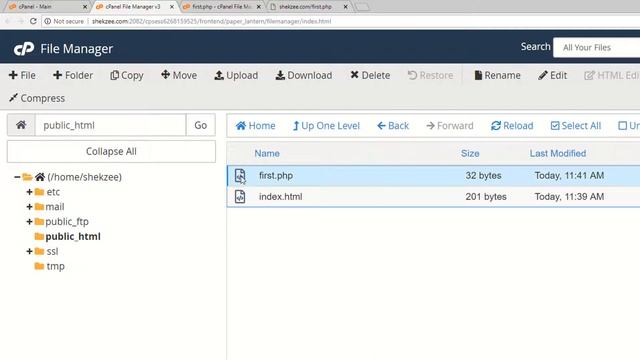Click the first.php file icon
This screenshot has height=360, width=640.
coord(240,176)
